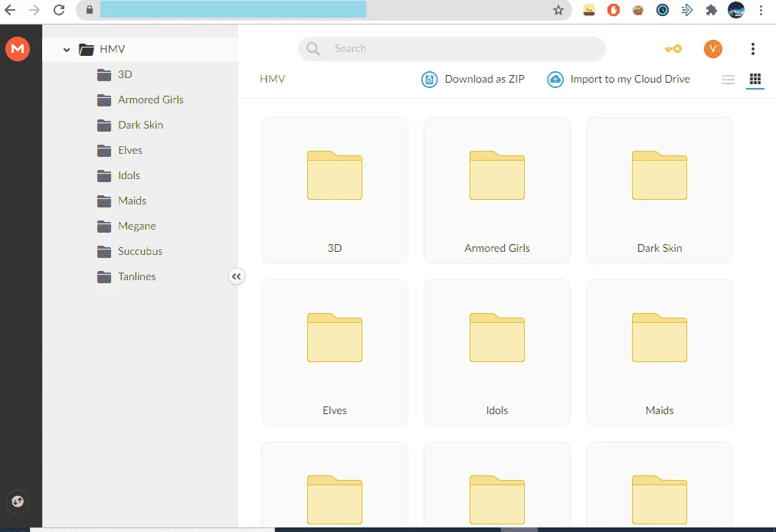776x532 pixels.
Task: Open the 3D folder in sidebar tree
Action: 125,75
